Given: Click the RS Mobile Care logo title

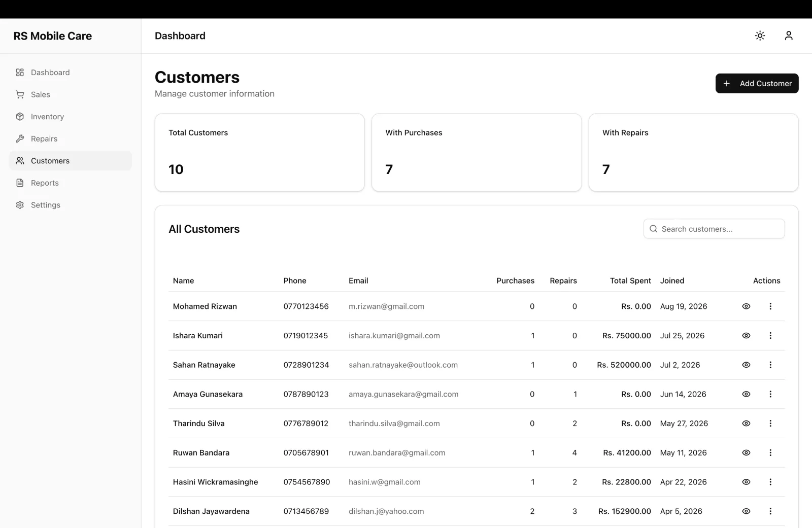Looking at the screenshot, I should (x=53, y=36).
